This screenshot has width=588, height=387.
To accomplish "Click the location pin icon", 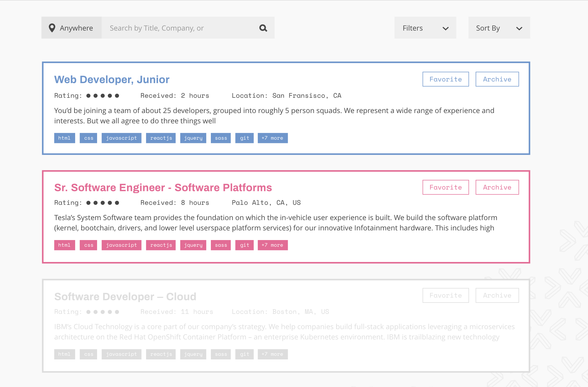I will 52,28.
